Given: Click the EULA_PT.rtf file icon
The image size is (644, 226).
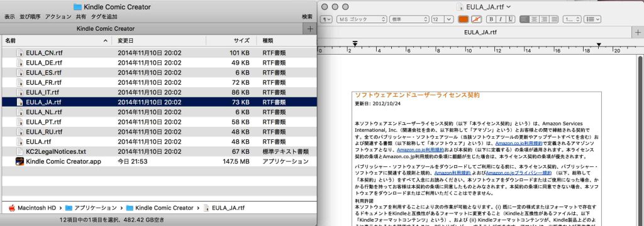Looking at the screenshot, I should click(19, 122).
